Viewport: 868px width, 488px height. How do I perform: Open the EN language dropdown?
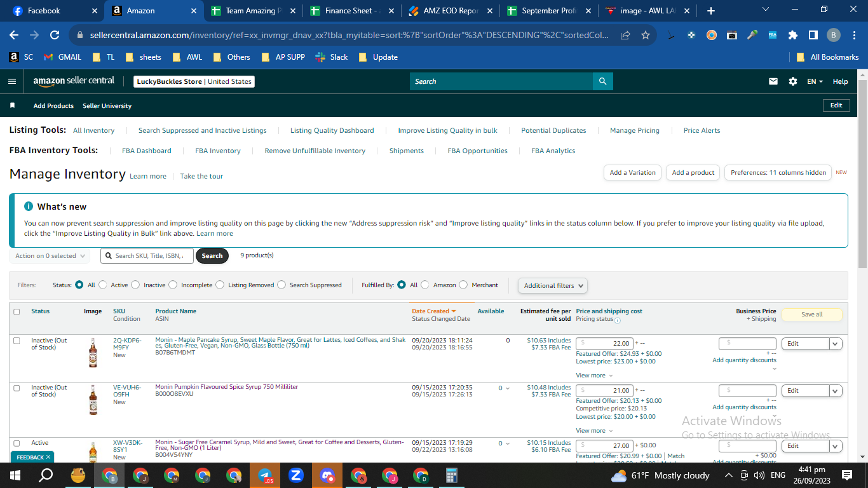tap(815, 81)
